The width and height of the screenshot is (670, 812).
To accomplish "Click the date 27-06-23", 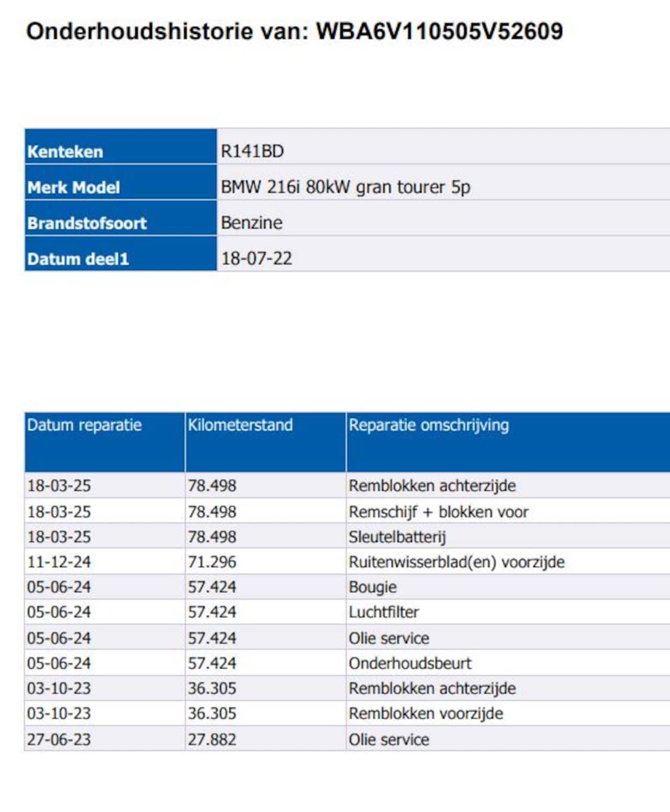I will point(59,740).
